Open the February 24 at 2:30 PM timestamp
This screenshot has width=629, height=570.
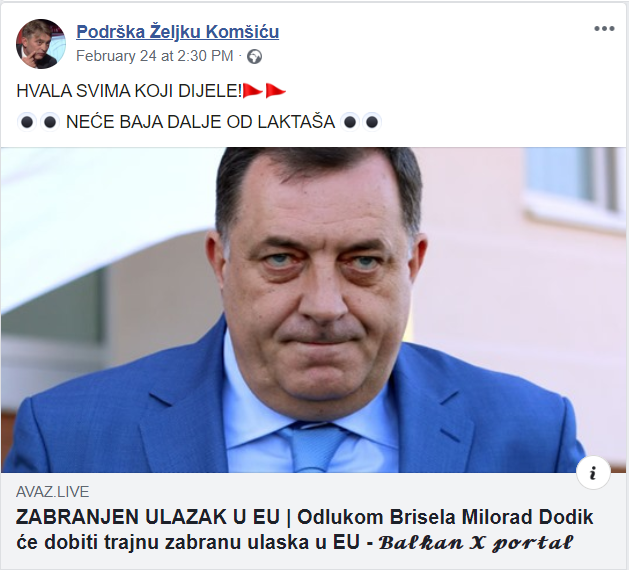(154, 56)
